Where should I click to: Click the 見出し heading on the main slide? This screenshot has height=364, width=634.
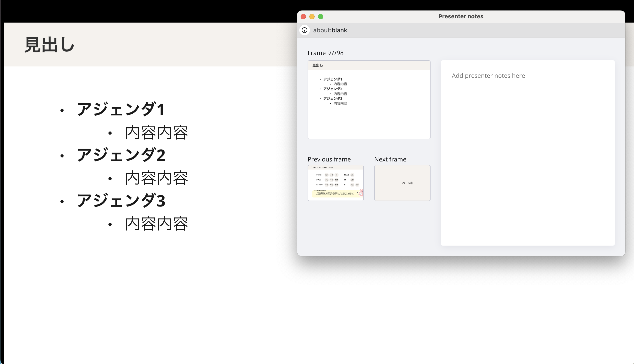point(49,45)
